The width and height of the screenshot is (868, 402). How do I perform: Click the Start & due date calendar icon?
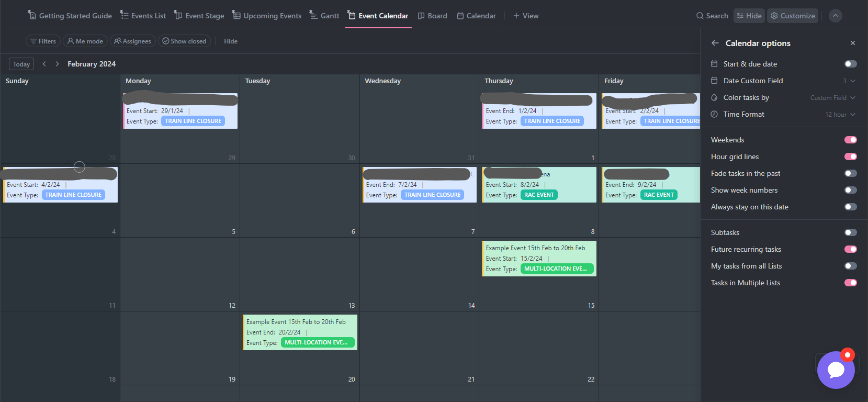click(714, 64)
